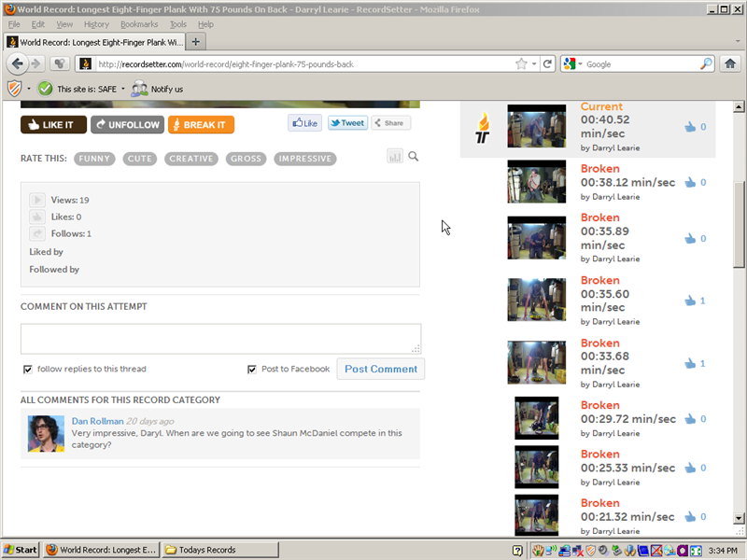Click the RecordSetter site favicon in the address bar
Viewport: 747px width, 560px height.
pyautogui.click(x=85, y=63)
